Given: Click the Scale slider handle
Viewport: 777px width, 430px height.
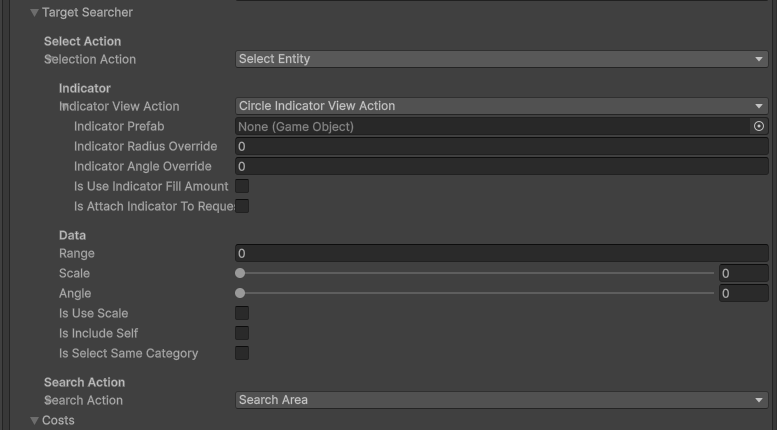Looking at the screenshot, I should (240, 273).
